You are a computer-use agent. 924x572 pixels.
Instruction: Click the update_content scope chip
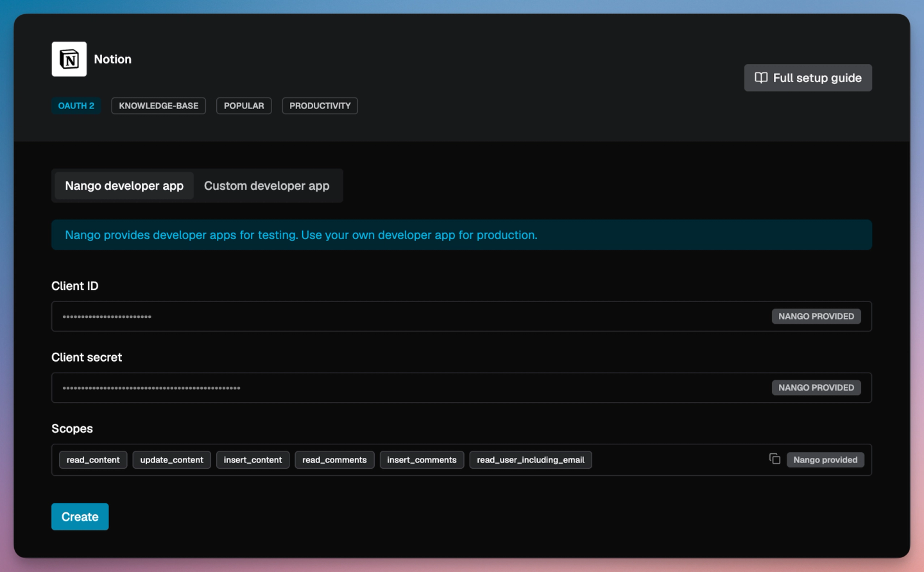coord(171,460)
